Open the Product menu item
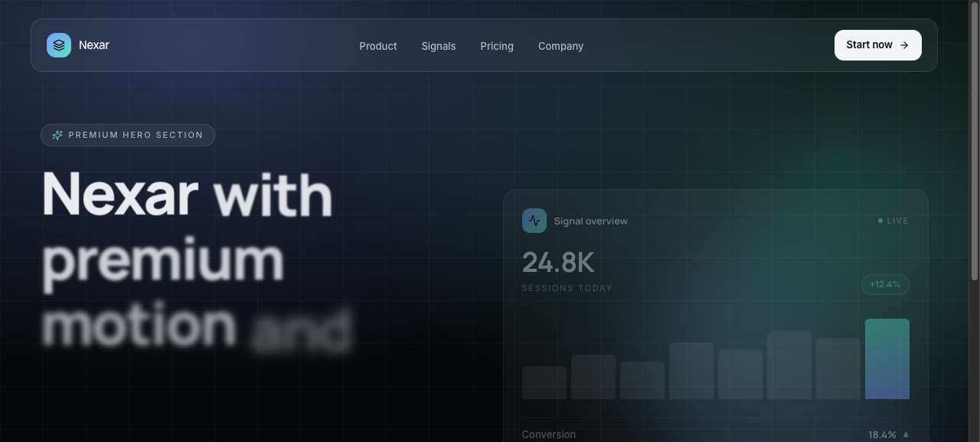Viewport: 980px width, 442px height. [378, 46]
